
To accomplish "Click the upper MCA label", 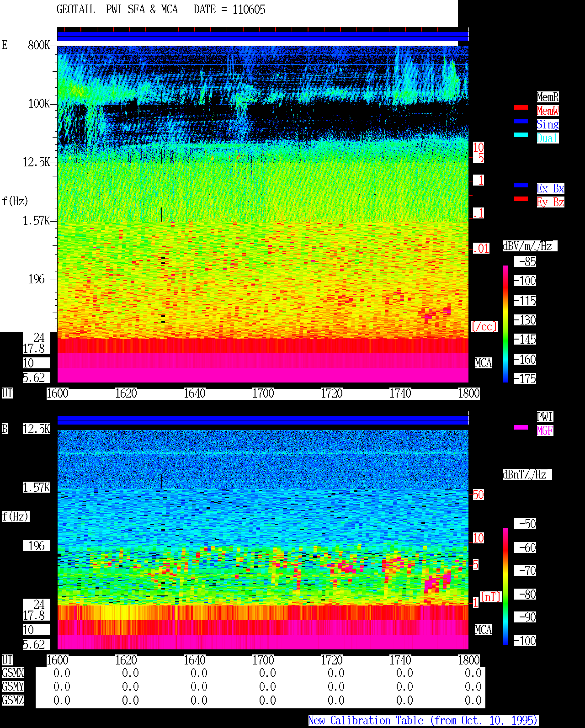I will click(484, 363).
